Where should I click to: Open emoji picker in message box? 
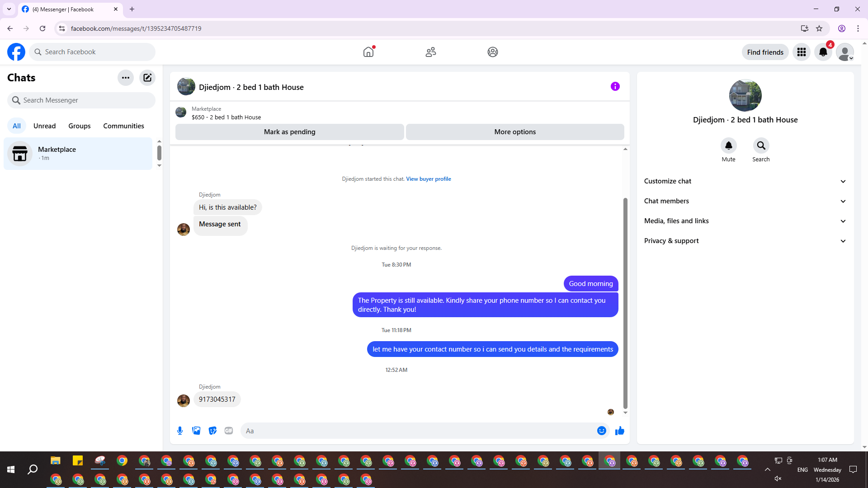601,431
